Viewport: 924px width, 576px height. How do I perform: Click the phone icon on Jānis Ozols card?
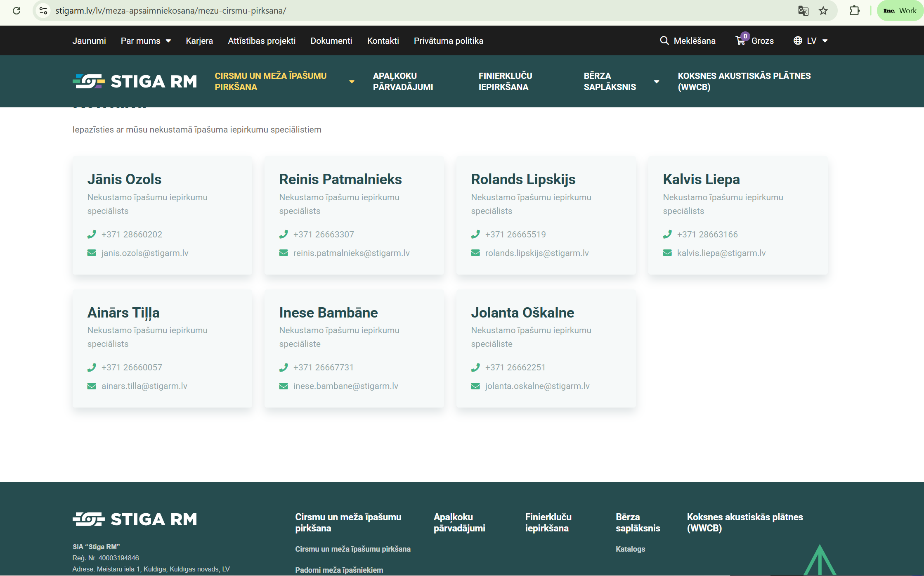point(92,235)
